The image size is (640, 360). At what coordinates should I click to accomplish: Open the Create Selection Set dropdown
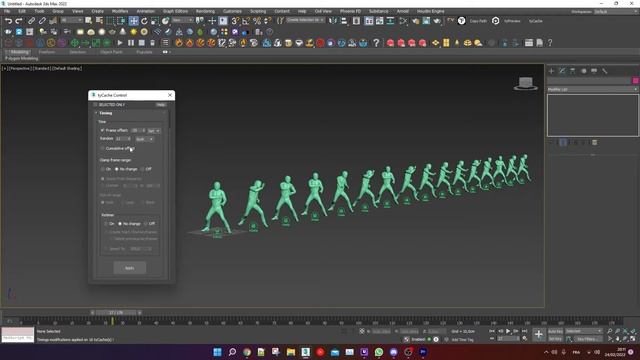click(306, 20)
